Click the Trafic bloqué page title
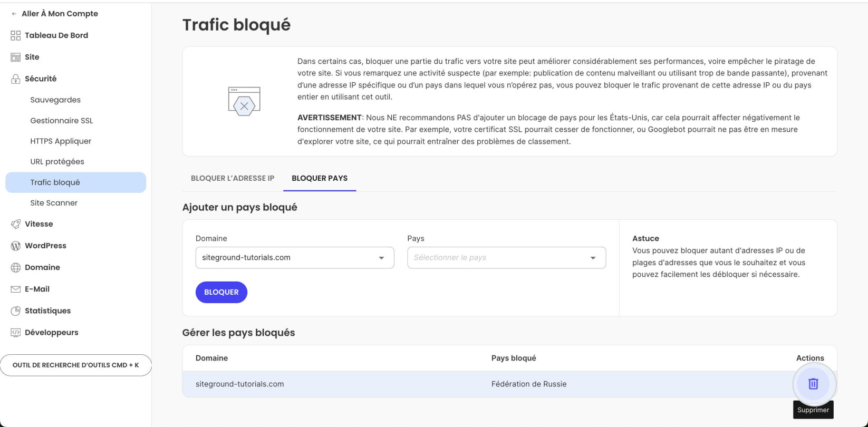Screen dimensions: 868x427 pos(236,25)
